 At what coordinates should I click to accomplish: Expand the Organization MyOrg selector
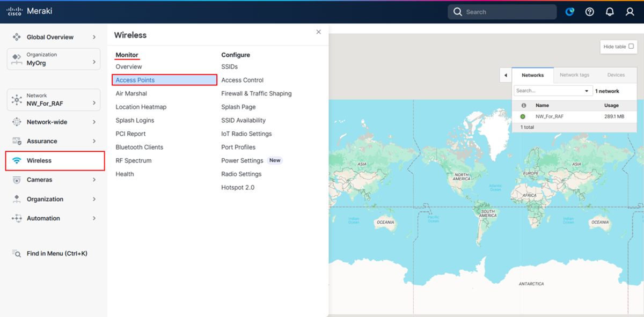pyautogui.click(x=54, y=59)
